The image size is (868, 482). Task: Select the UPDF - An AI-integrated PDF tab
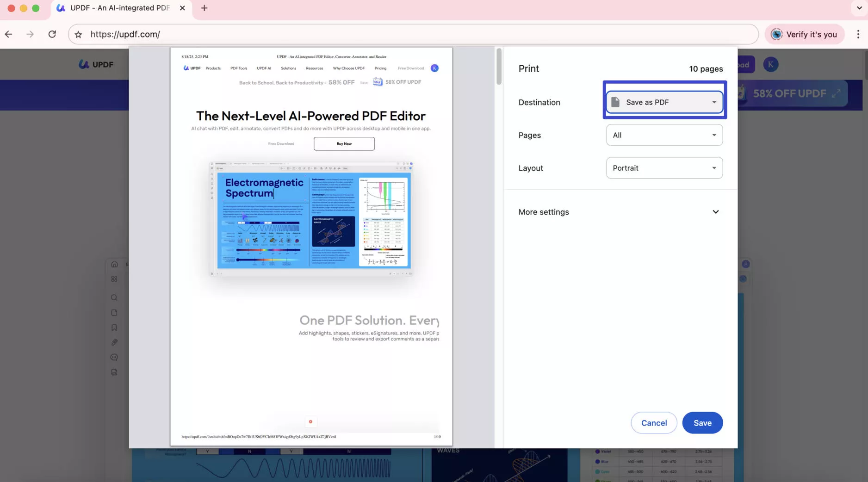coord(121,8)
